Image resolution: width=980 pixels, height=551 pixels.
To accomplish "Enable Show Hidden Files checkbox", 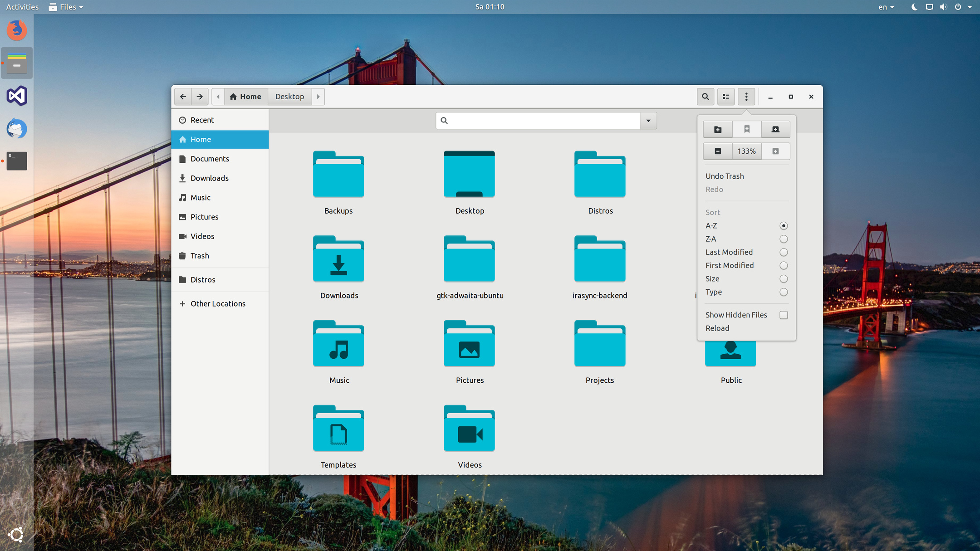I will click(x=783, y=315).
